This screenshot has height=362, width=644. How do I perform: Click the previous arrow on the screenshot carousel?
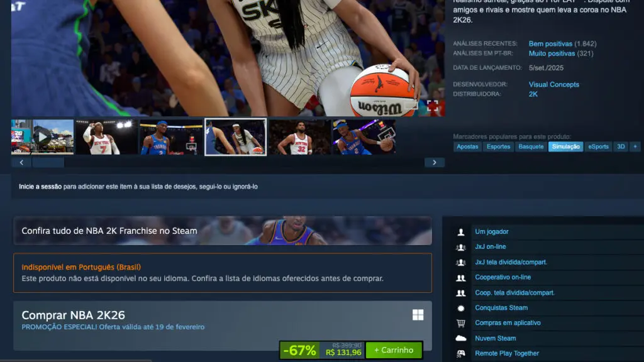(x=21, y=162)
